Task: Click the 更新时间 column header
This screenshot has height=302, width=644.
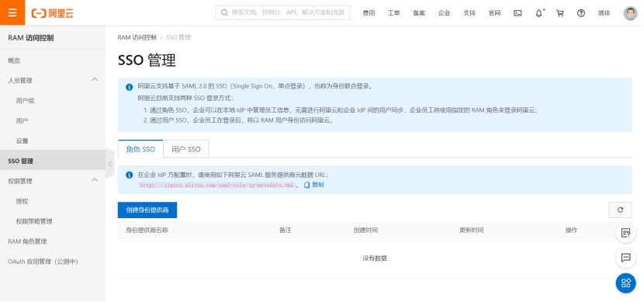Action: pyautogui.click(x=472, y=230)
